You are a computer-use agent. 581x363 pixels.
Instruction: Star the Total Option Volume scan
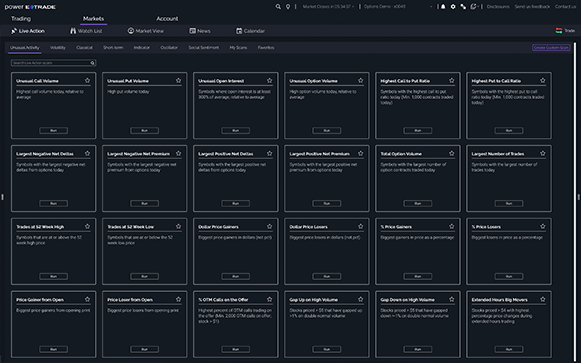pyautogui.click(x=452, y=153)
